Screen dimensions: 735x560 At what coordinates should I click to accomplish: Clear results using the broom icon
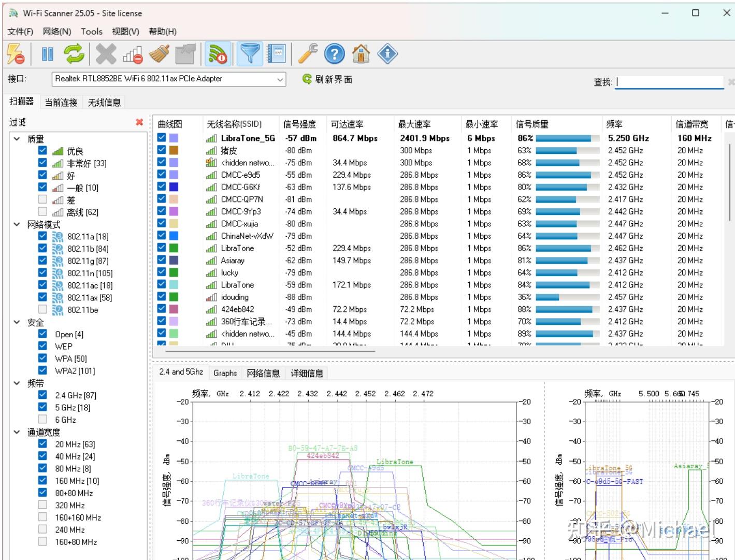pyautogui.click(x=158, y=53)
